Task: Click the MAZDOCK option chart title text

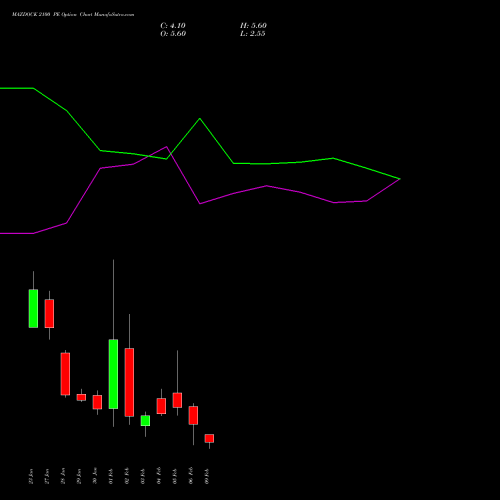Action: point(73,15)
